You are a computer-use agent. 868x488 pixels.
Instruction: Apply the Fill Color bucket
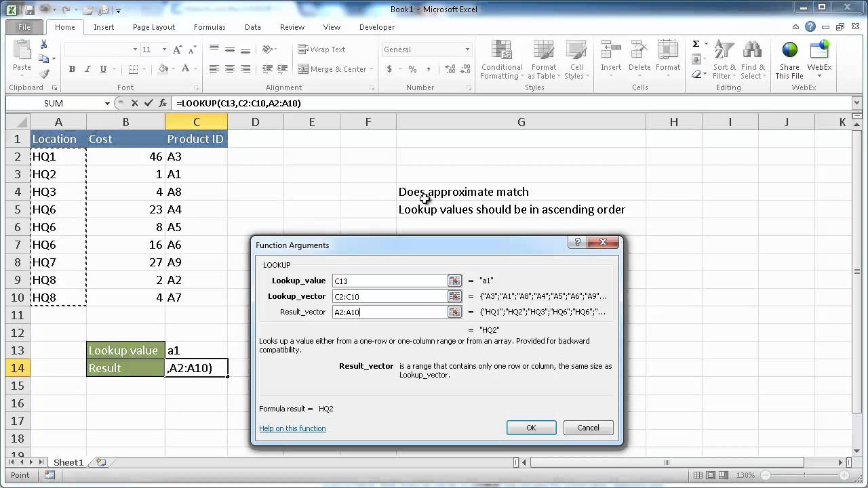pos(163,69)
